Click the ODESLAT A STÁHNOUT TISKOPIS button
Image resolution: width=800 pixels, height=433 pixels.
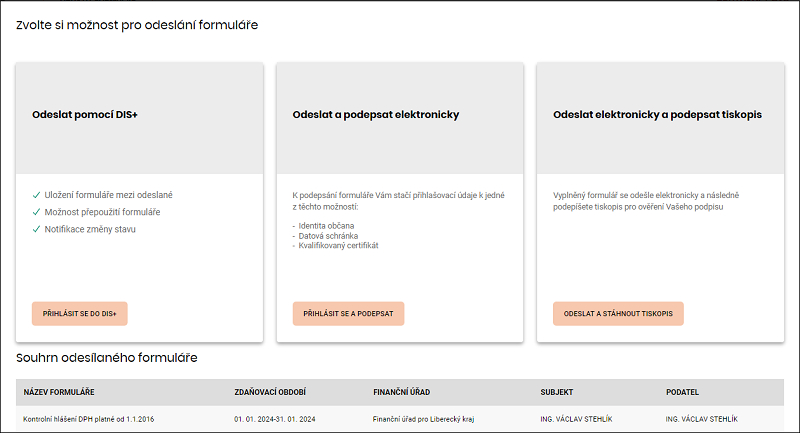tap(618, 314)
